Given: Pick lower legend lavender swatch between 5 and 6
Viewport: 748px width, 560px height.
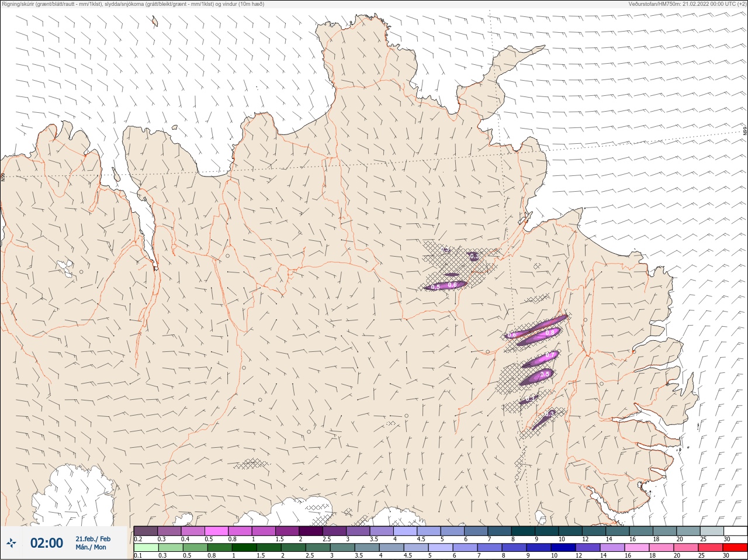Looking at the screenshot, I should pyautogui.click(x=442, y=548).
